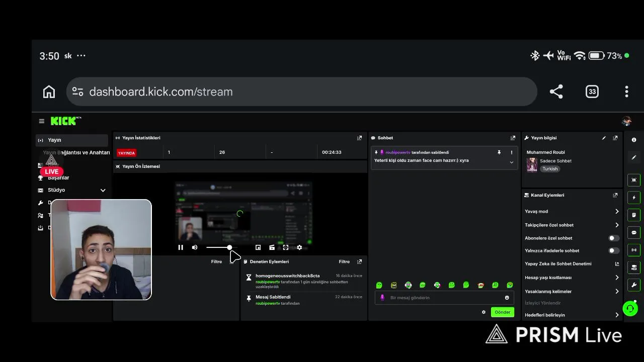644x362 pixels.
Task: Toggle the wrench widget icon in right strip
Action: (634, 285)
